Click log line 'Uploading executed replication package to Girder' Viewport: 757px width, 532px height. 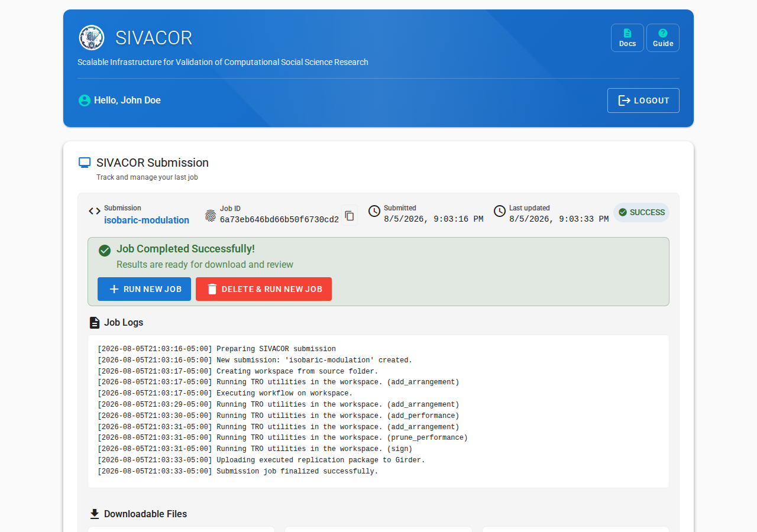[261, 460]
